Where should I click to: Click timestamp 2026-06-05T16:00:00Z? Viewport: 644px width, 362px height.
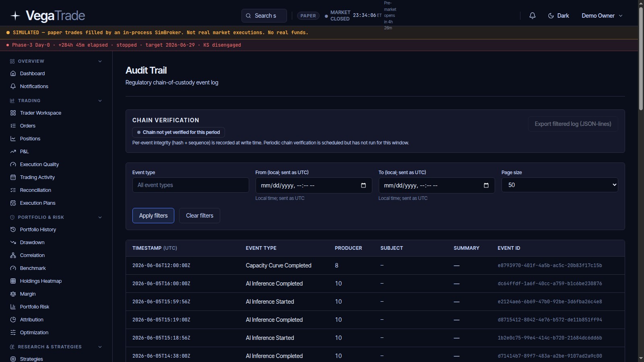click(x=161, y=284)
